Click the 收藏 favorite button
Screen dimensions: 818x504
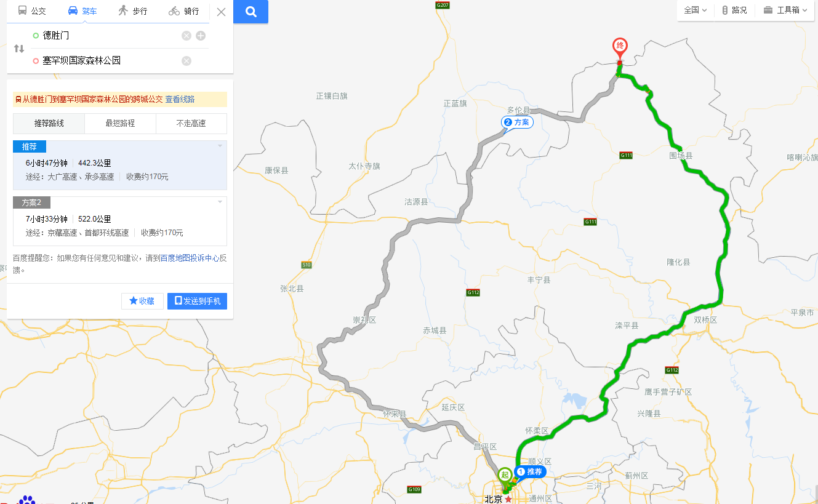[142, 301]
